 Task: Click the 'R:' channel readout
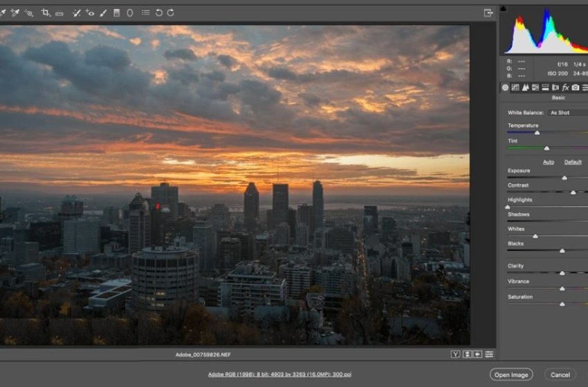(516, 61)
